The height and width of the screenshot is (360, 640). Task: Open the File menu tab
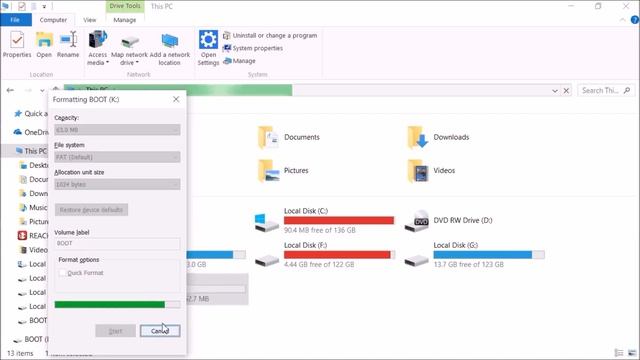(x=15, y=20)
